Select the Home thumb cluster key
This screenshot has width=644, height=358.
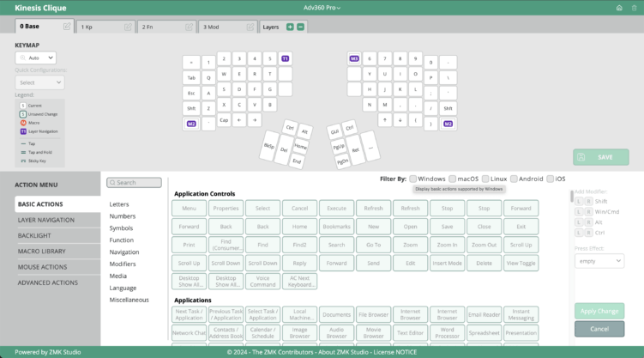pos(301,146)
